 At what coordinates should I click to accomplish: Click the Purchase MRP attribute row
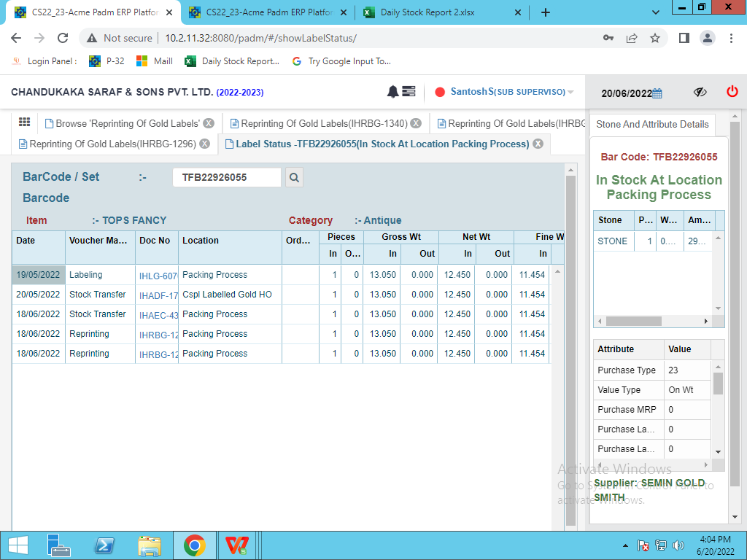[652, 410]
